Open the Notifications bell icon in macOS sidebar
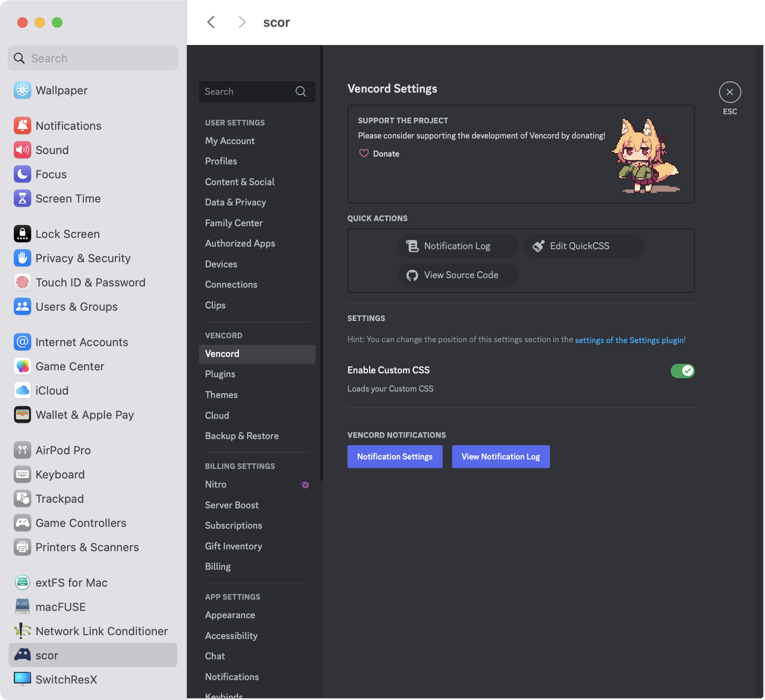The height and width of the screenshot is (700, 765). point(22,126)
